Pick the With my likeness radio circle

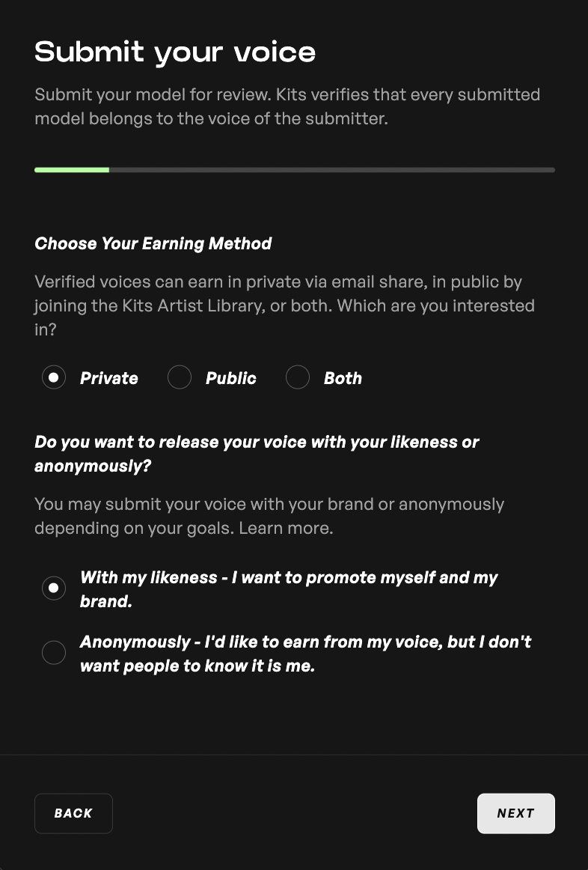pyautogui.click(x=54, y=588)
